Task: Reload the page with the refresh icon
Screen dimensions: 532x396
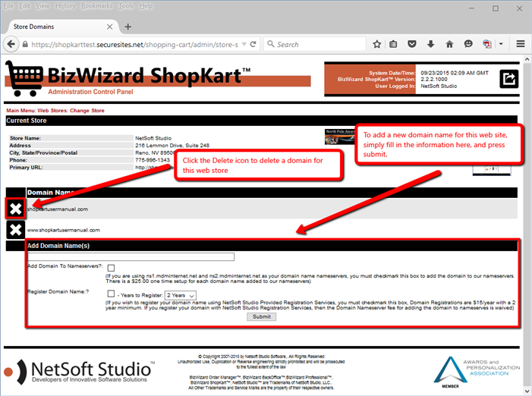Action: pos(253,44)
